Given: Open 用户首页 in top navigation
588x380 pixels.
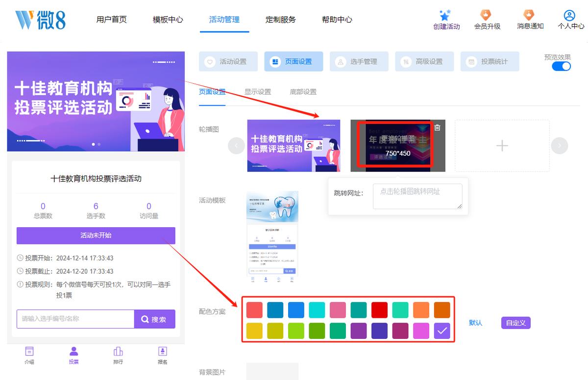Looking at the screenshot, I should (112, 20).
